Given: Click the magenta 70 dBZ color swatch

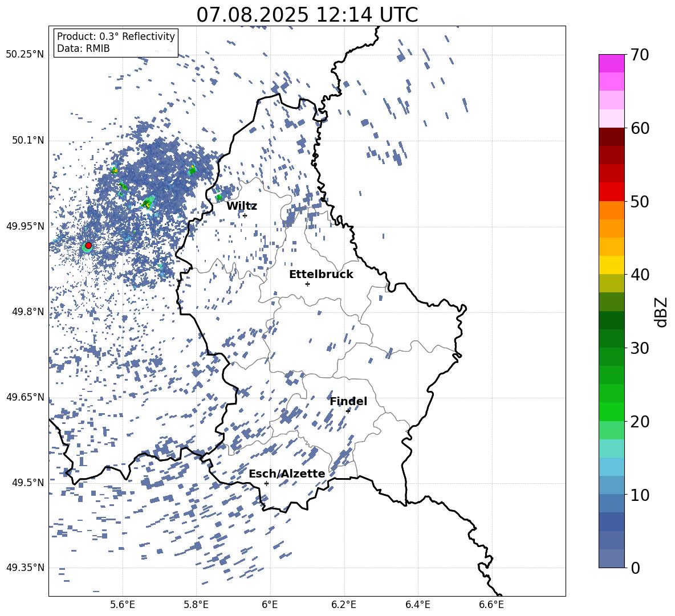Looking at the screenshot, I should coord(611,63).
